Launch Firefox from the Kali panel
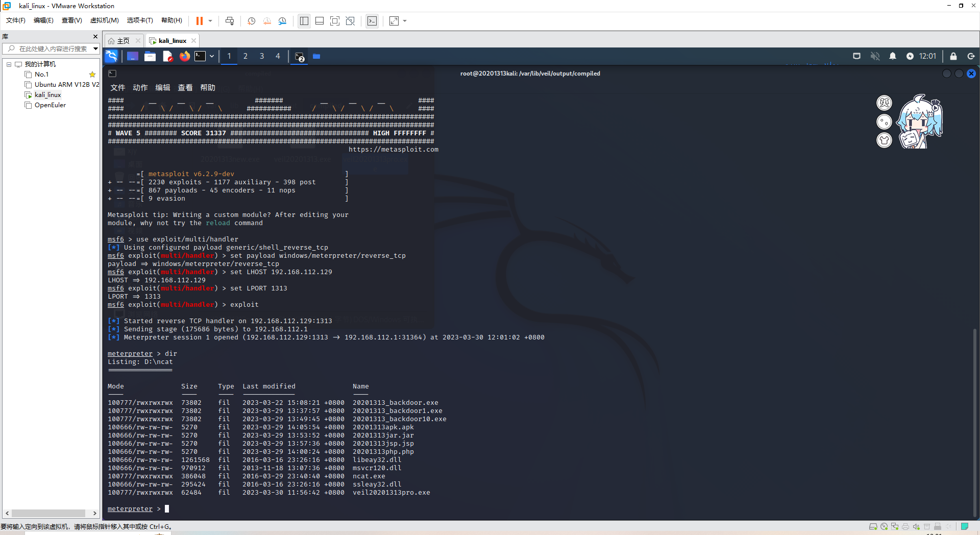 [185, 56]
